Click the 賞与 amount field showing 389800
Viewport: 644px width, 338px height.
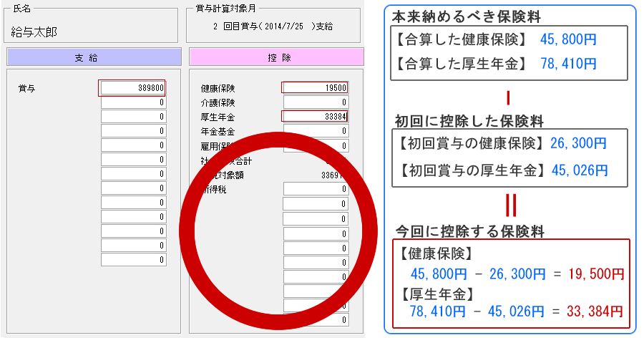(134, 88)
